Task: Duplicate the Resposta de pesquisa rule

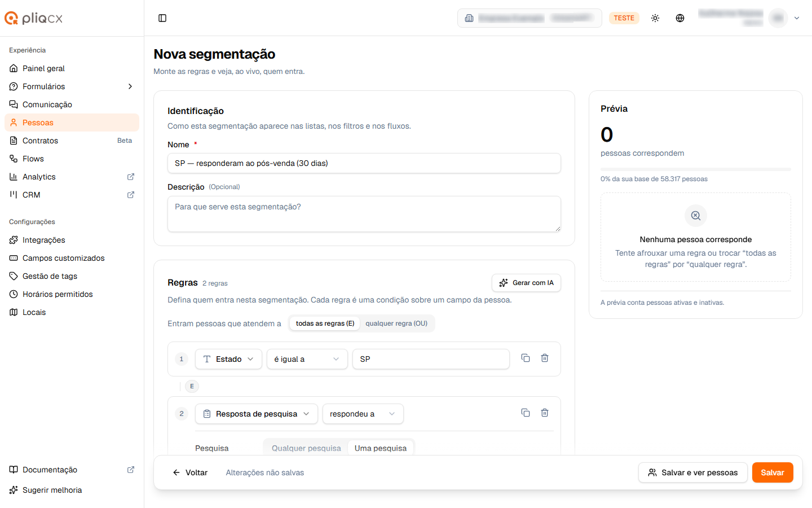Action: pos(526,413)
